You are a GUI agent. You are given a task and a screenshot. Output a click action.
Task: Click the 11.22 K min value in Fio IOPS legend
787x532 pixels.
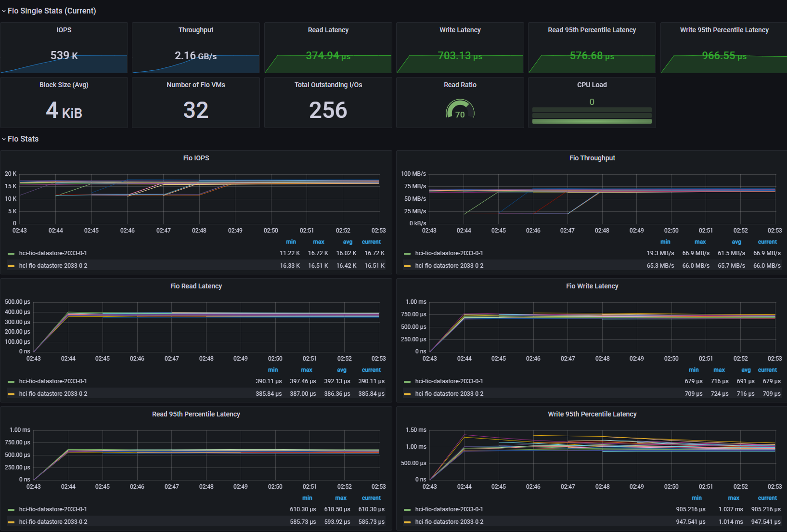click(290, 253)
